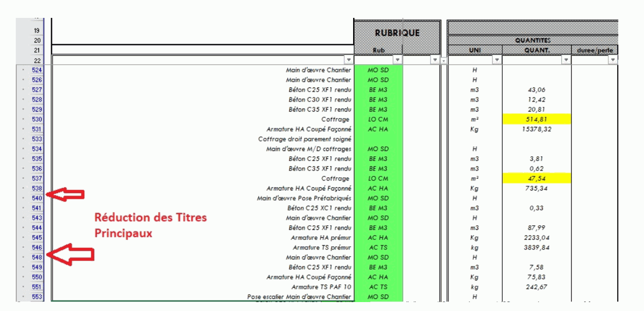This screenshot has height=311, width=644.
Task: Select the green LO CM cell on row 530
Action: coord(378,119)
